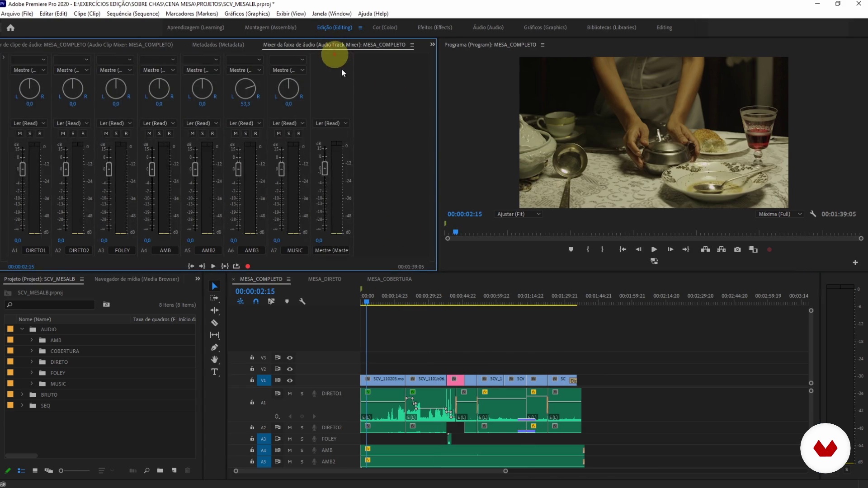Open the Áudio (Audio) workspace
Viewport: 868px width, 488px height.
(x=488, y=28)
